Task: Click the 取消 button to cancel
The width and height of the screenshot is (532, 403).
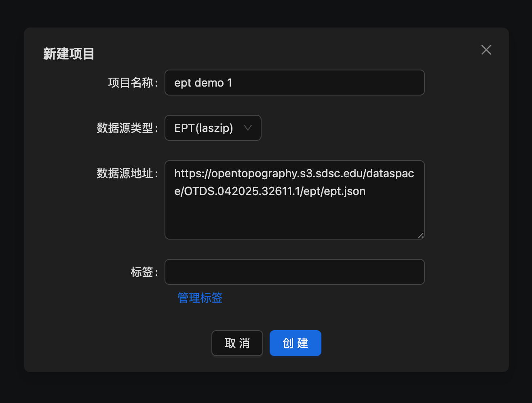Action: 237,343
